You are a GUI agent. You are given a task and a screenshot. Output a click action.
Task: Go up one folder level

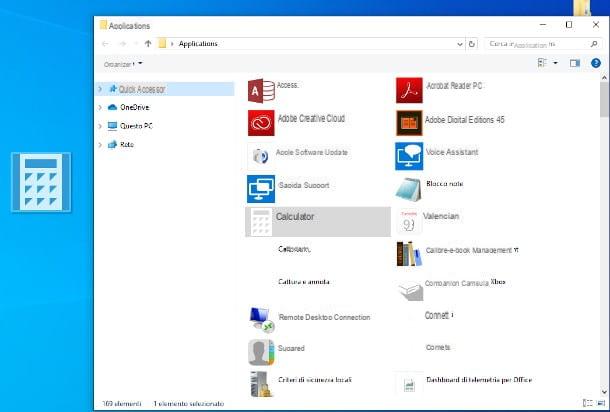tap(148, 44)
